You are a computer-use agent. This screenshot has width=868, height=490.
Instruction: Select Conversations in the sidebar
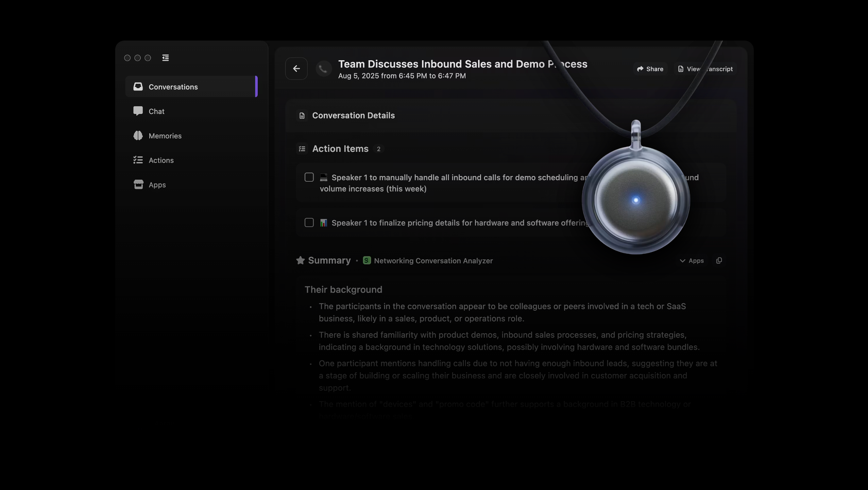coord(173,87)
